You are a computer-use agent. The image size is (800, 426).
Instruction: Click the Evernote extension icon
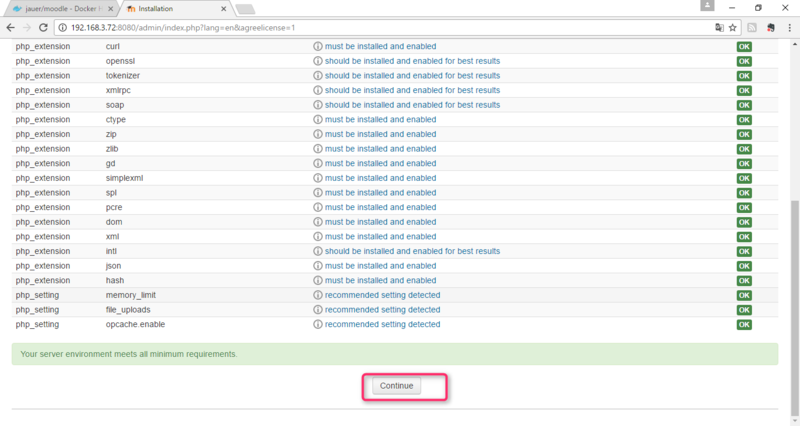(x=770, y=28)
